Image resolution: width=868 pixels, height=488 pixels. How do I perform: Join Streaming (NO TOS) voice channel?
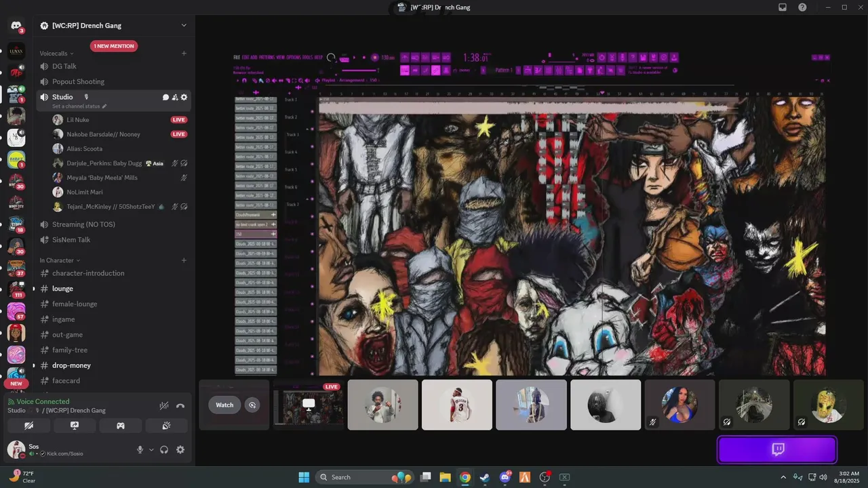[113, 224]
